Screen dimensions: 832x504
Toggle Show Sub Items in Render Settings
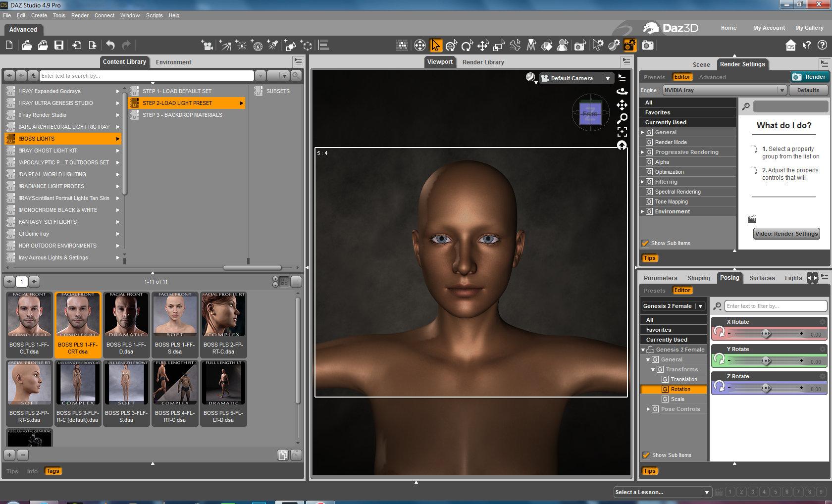(645, 243)
